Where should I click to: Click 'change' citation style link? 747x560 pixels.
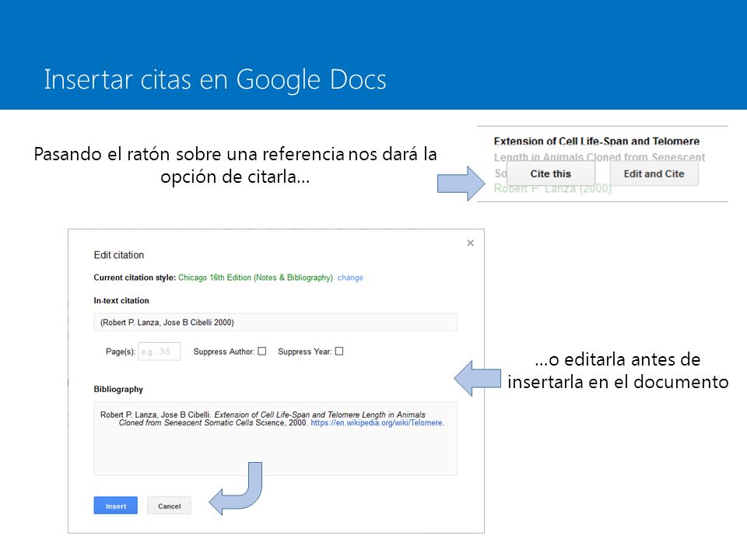[350, 278]
